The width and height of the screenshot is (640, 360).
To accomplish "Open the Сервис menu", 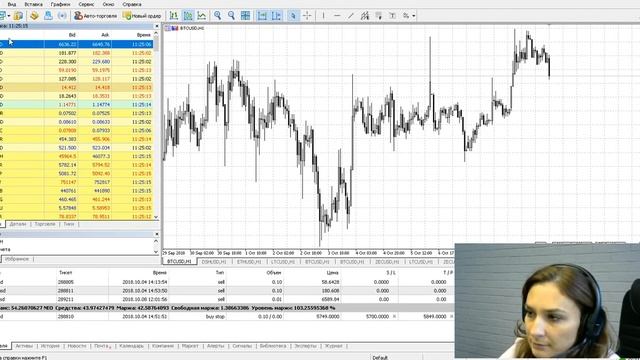I will [x=86, y=4].
